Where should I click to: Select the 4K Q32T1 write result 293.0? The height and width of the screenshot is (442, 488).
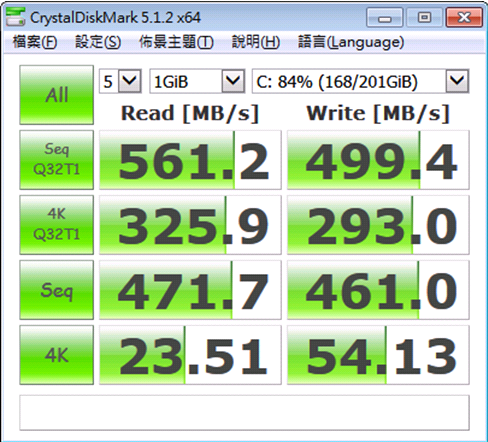click(378, 225)
